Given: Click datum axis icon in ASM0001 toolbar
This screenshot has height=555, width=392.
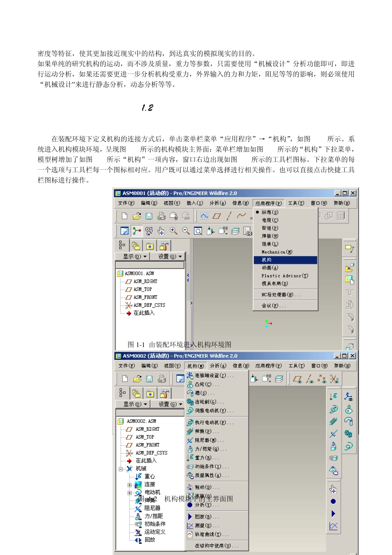Looking at the screenshot, I should tap(229, 216).
